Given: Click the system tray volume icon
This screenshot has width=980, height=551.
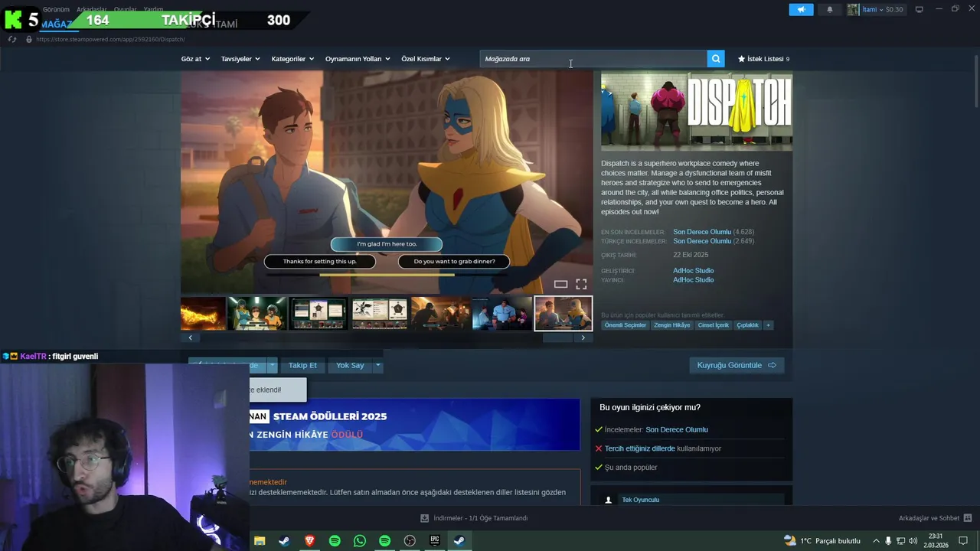Looking at the screenshot, I should click(914, 541).
